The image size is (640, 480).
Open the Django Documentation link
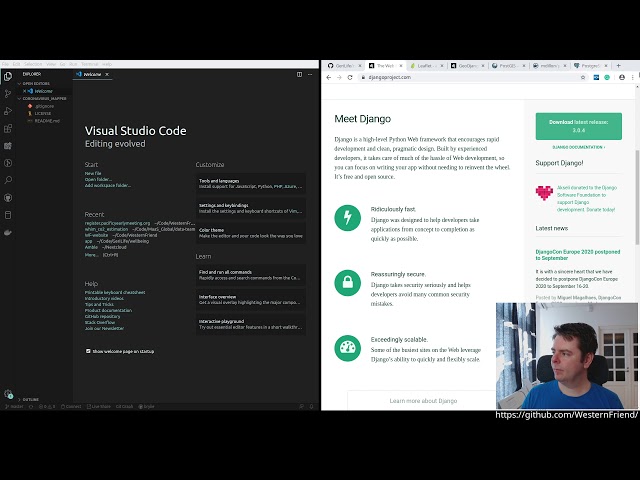tap(578, 147)
